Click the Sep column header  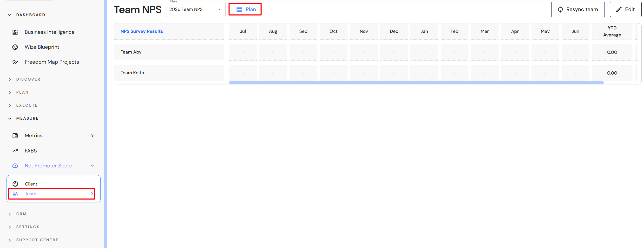tap(303, 31)
